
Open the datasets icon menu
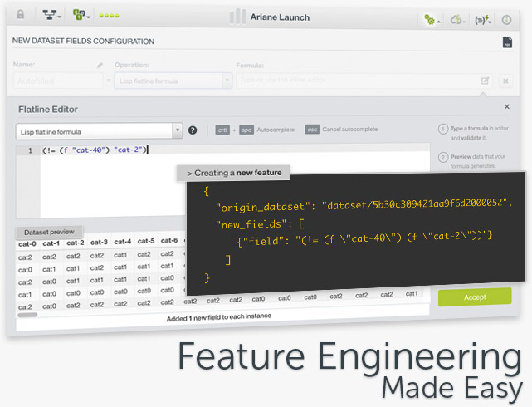81,16
